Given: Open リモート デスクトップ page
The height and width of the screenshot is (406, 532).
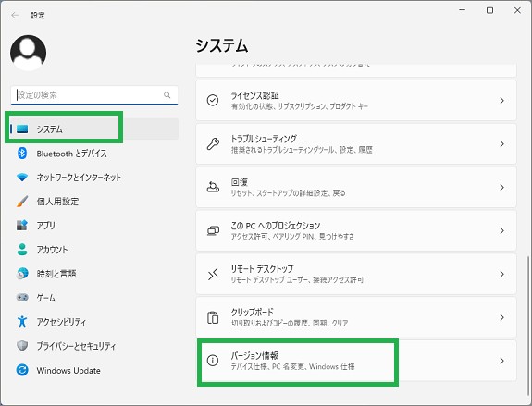Looking at the screenshot, I should [x=356, y=274].
